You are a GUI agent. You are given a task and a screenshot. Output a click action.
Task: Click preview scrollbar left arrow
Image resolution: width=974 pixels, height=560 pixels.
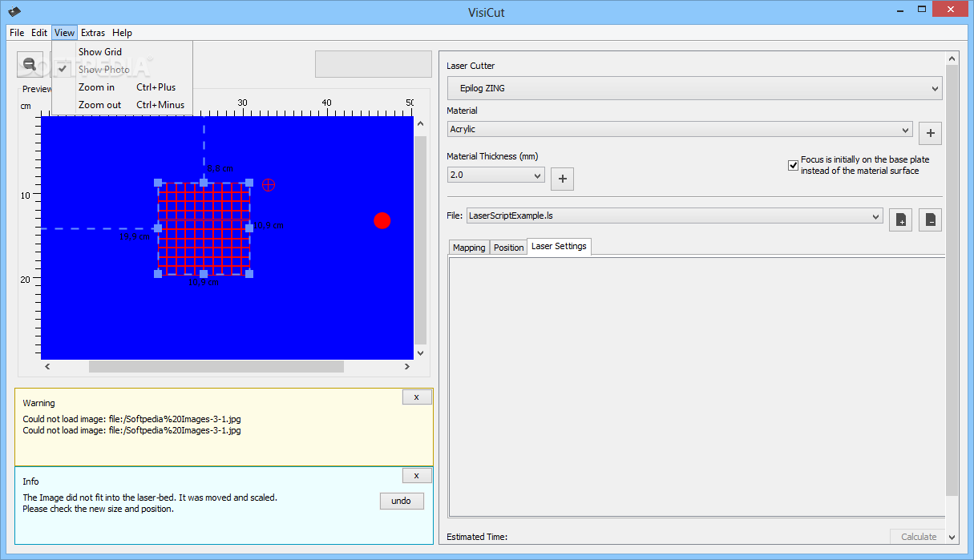(46, 367)
